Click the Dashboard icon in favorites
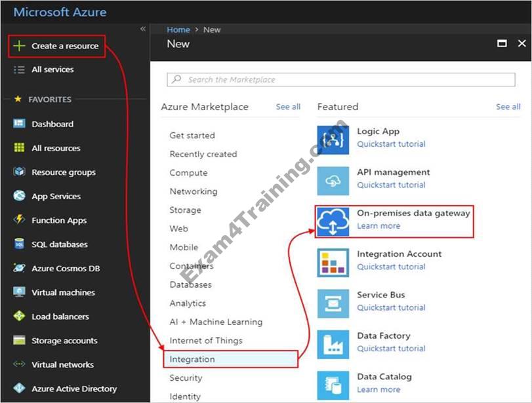532x403 pixels. [x=19, y=123]
